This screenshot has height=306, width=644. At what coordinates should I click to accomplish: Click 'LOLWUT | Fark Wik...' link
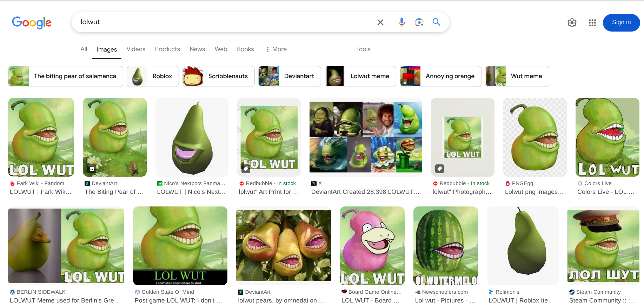[x=41, y=192]
